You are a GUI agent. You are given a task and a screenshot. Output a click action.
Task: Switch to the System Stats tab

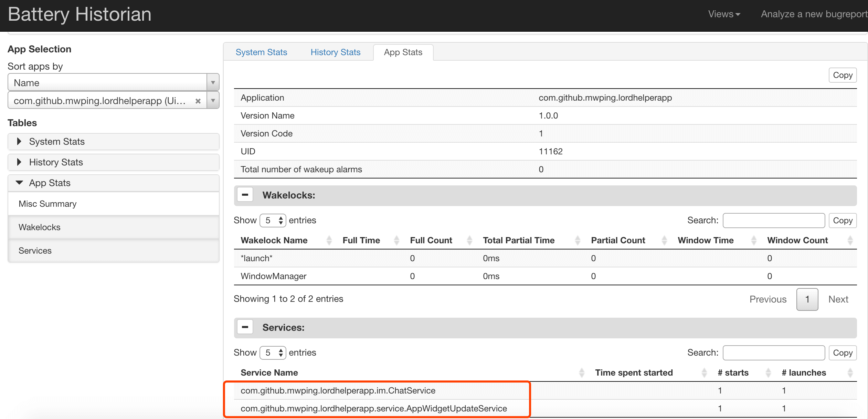click(261, 52)
